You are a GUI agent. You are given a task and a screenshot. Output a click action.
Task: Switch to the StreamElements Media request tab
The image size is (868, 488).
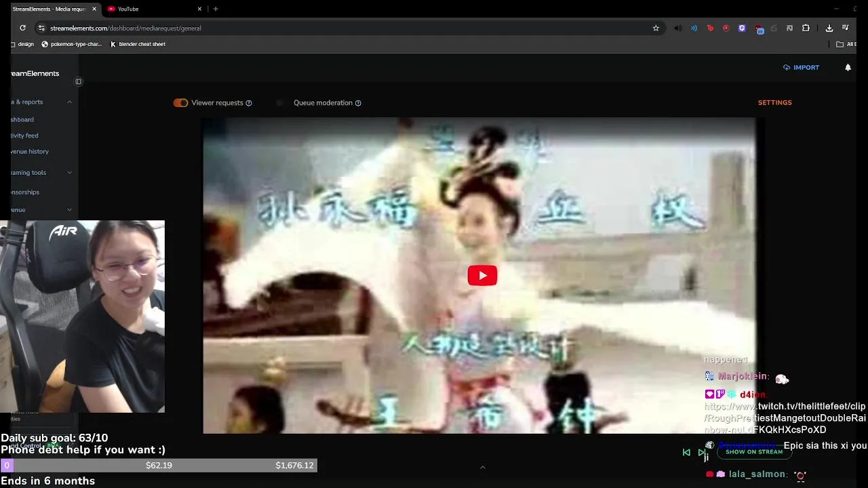point(49,9)
